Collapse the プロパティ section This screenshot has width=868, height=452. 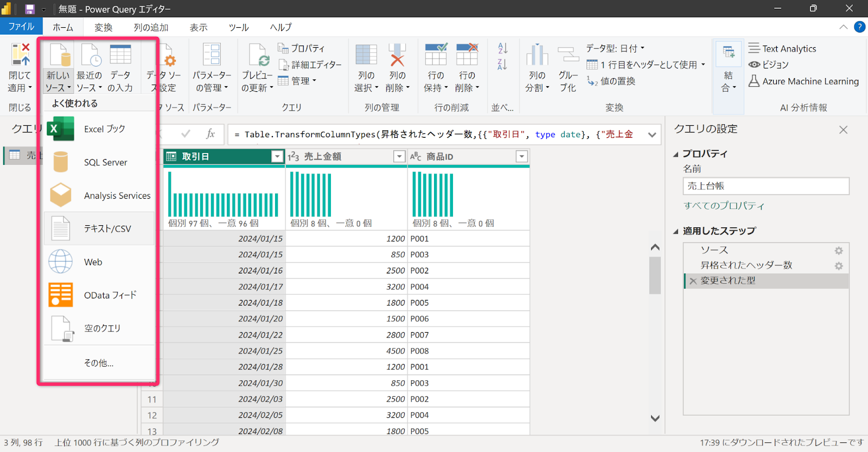pyautogui.click(x=676, y=155)
